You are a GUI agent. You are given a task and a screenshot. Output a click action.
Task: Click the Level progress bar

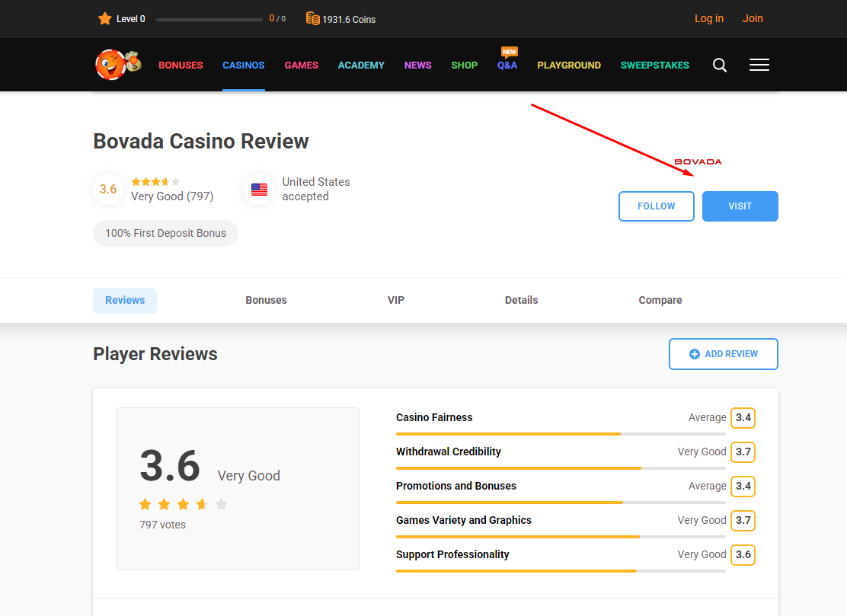tap(209, 20)
